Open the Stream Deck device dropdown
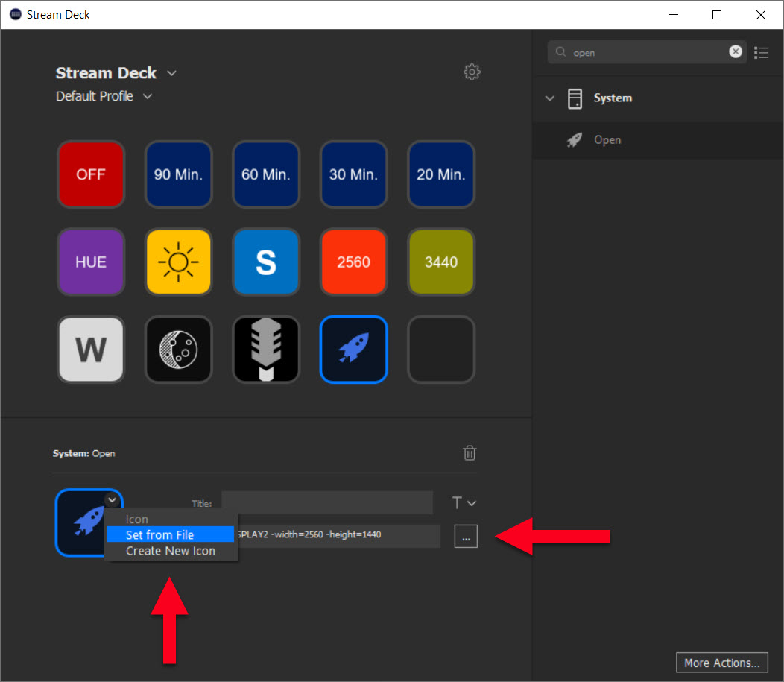Image resolution: width=784 pixels, height=682 pixels. (x=171, y=73)
